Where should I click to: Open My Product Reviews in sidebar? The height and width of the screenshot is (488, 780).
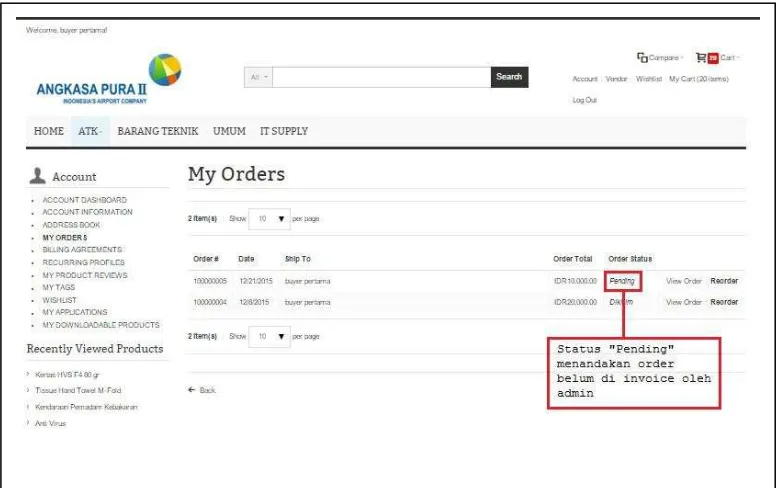click(85, 276)
